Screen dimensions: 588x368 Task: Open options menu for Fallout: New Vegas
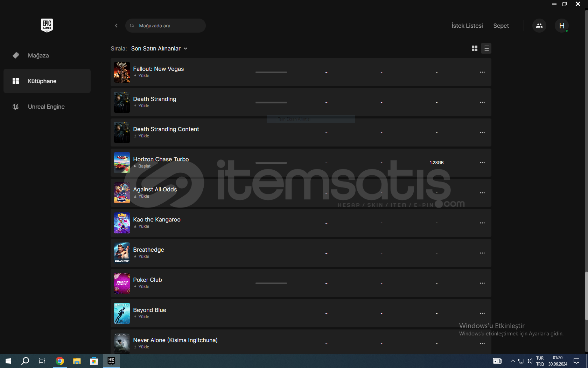click(x=482, y=72)
